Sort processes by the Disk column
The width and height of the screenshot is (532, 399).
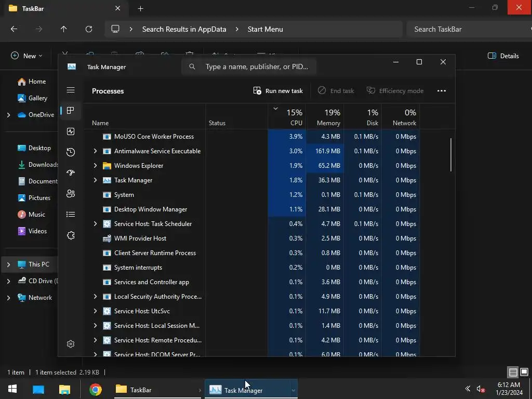pyautogui.click(x=363, y=116)
